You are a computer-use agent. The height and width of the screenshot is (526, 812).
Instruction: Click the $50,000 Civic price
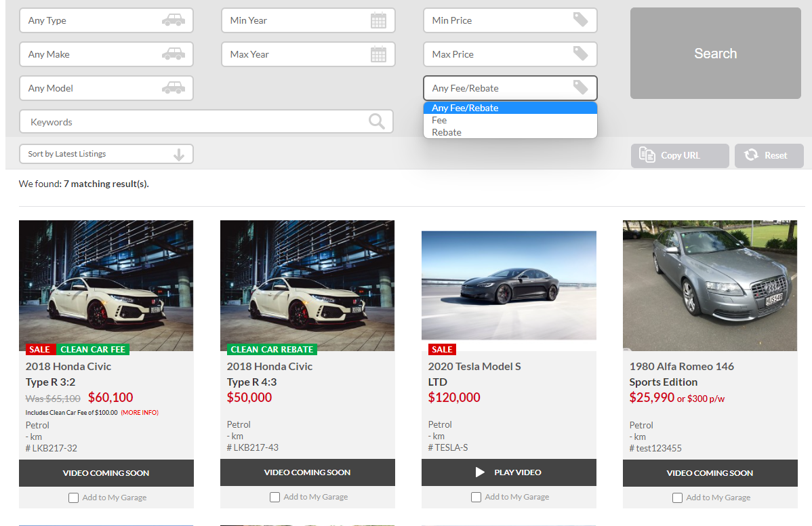tap(249, 397)
